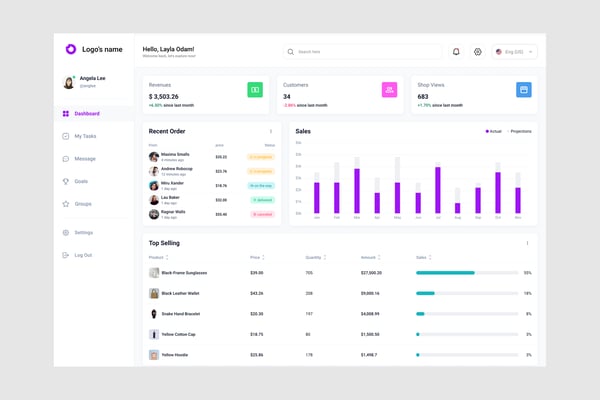The image size is (600, 400).
Task: Click the US flag icon
Action: click(x=499, y=52)
